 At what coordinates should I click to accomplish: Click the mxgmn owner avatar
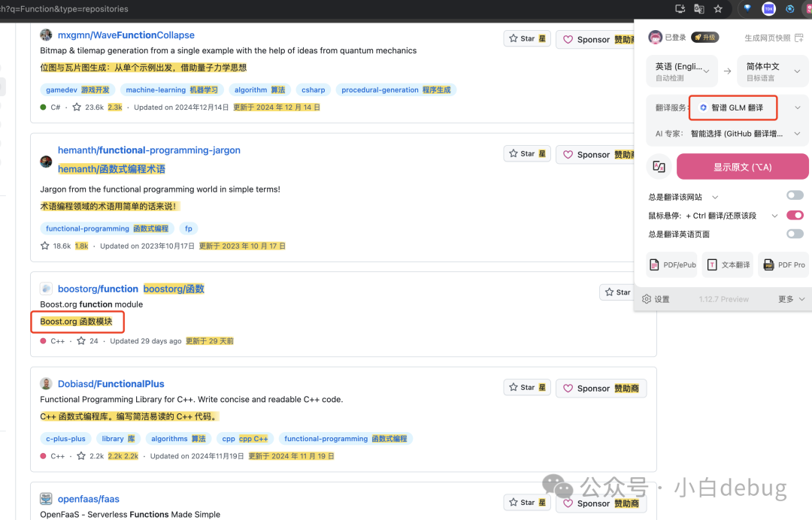46,35
